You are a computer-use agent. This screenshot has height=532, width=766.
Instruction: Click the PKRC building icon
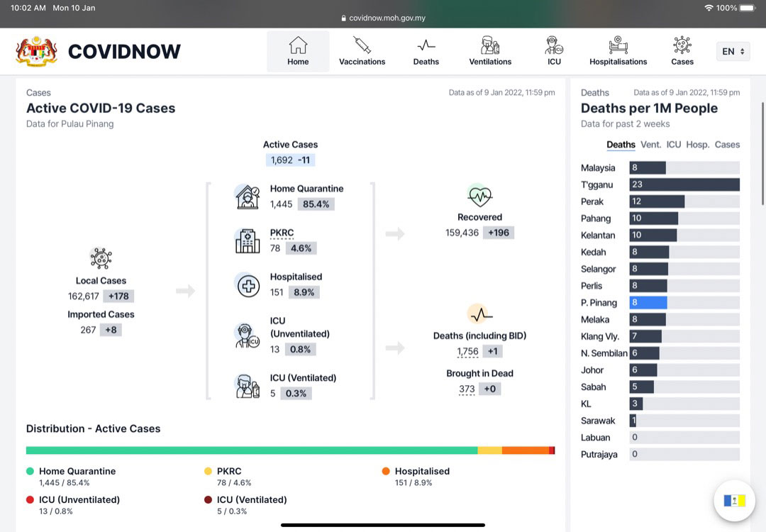pos(248,240)
